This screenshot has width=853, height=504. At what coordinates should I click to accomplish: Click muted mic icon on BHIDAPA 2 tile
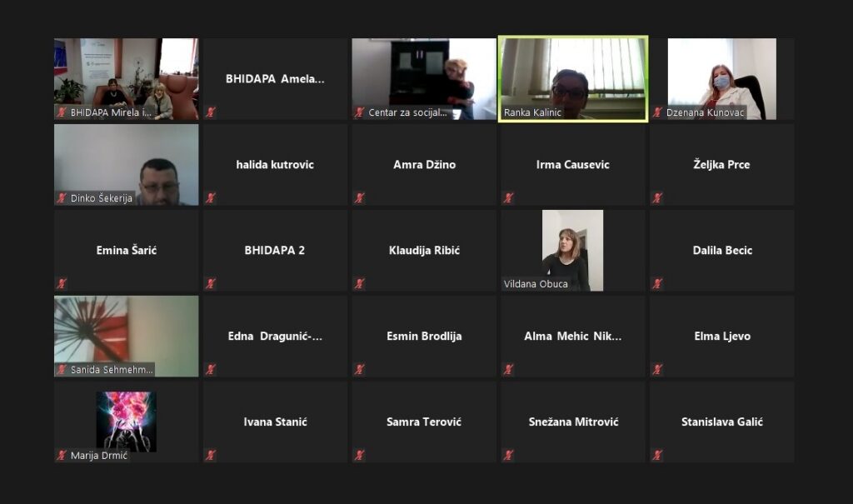click(x=211, y=284)
